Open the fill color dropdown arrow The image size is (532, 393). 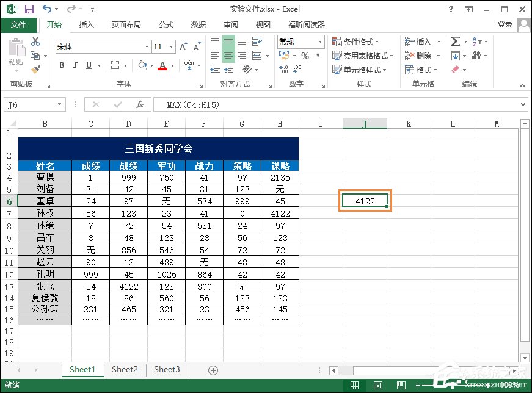[x=152, y=65]
